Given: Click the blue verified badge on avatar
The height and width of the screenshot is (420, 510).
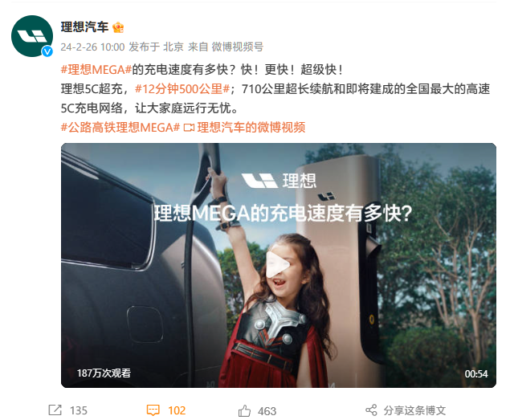Looking at the screenshot, I should pos(47,51).
